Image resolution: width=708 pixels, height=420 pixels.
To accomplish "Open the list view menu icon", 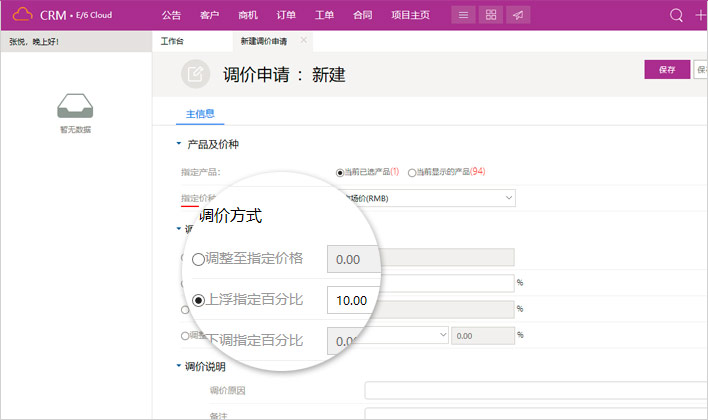I will pyautogui.click(x=462, y=15).
